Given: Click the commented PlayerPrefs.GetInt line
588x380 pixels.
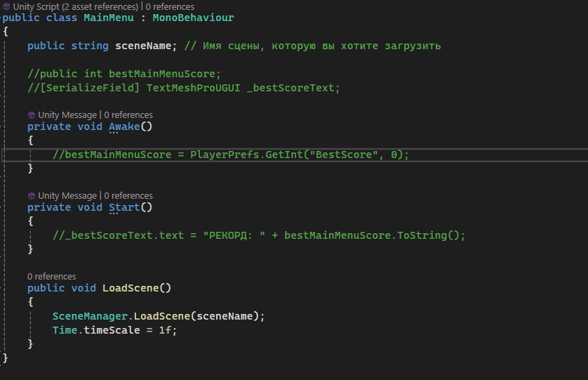Looking at the screenshot, I should click(x=231, y=155).
